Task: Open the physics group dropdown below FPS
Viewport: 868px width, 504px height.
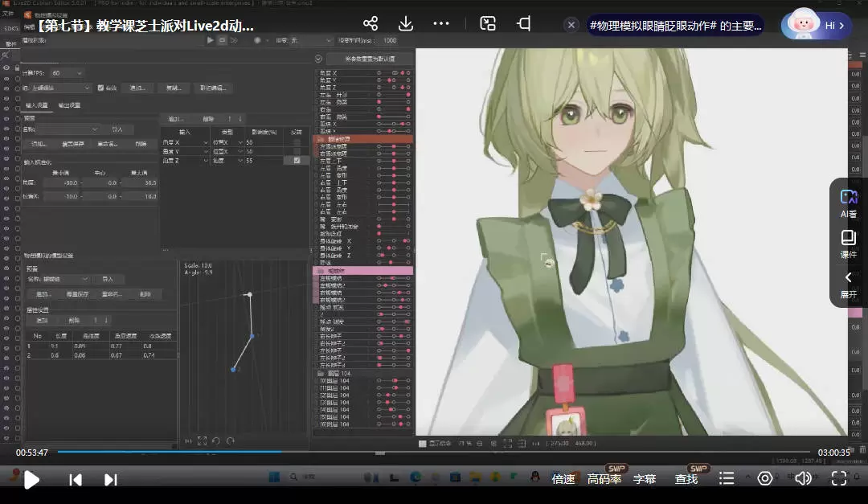Action: point(59,88)
